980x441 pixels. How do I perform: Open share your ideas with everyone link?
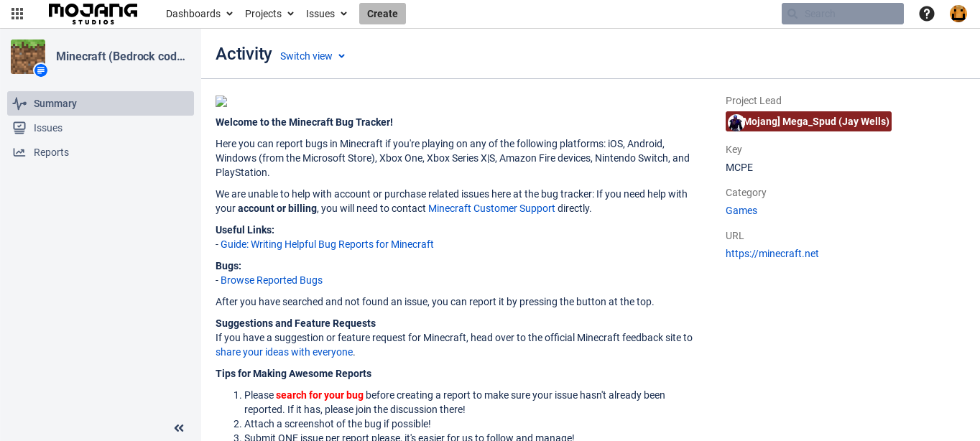click(284, 352)
